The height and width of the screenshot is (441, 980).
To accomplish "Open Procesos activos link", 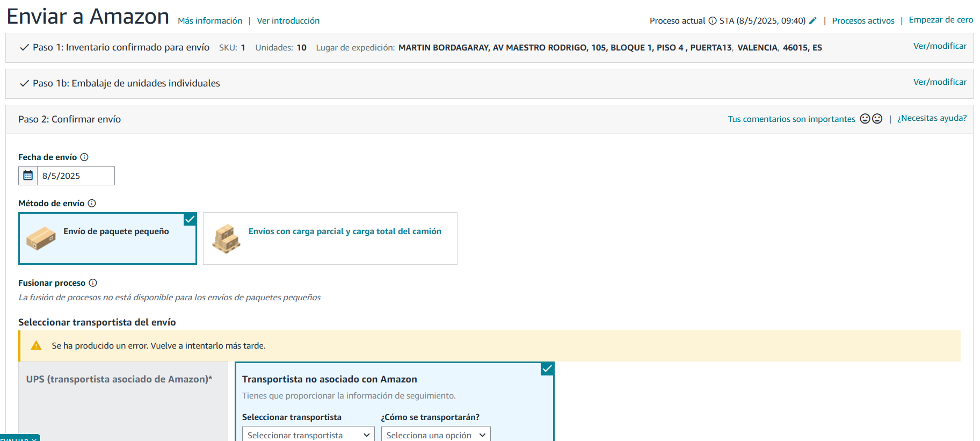I will 863,20.
